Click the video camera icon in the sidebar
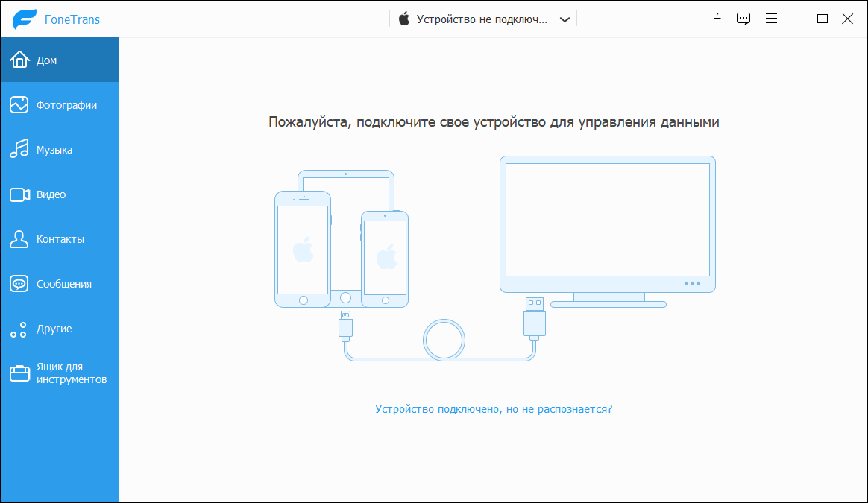868x503 pixels. [x=19, y=194]
